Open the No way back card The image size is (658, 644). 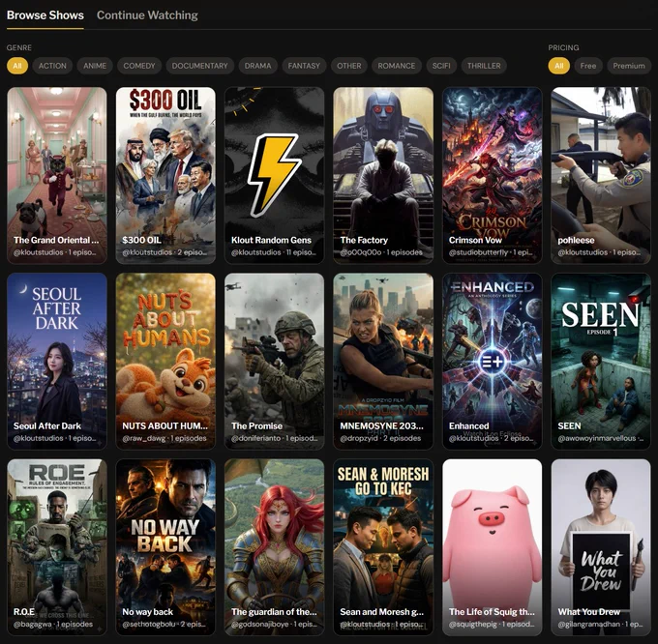click(165, 547)
